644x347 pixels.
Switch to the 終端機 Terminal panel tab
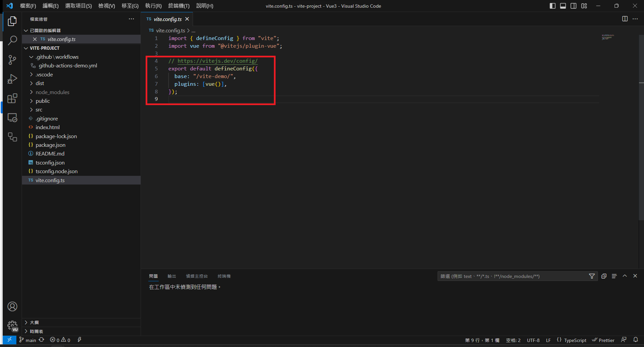tap(224, 276)
